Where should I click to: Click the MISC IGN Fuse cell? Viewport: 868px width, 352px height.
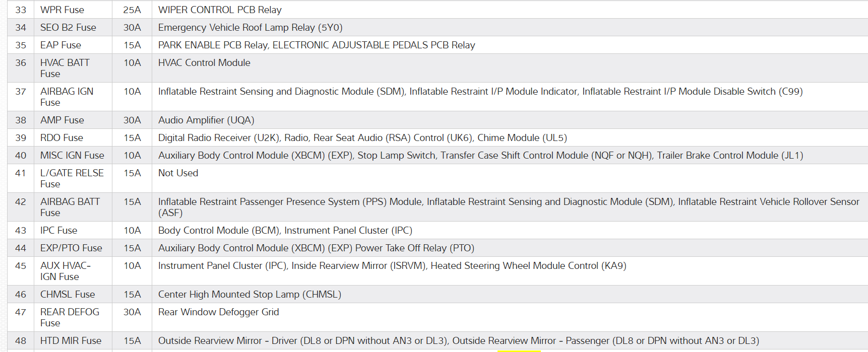pyautogui.click(x=72, y=156)
